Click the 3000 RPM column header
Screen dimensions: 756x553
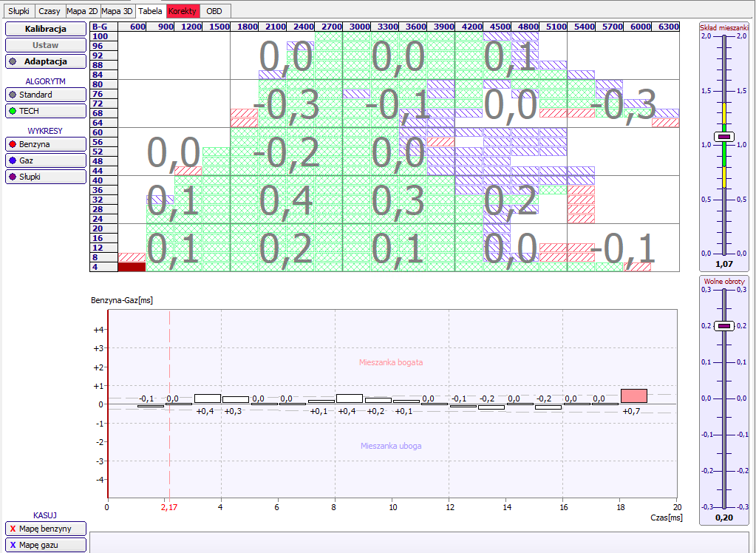(359, 27)
